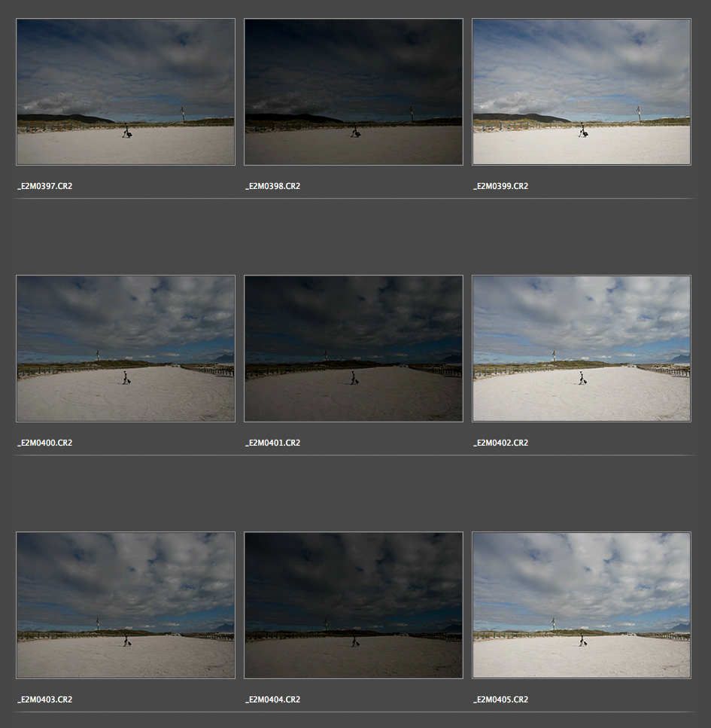This screenshot has height=728, width=711.
Task: Click the _E2M0405.CR2 filename caption
Action: [501, 699]
